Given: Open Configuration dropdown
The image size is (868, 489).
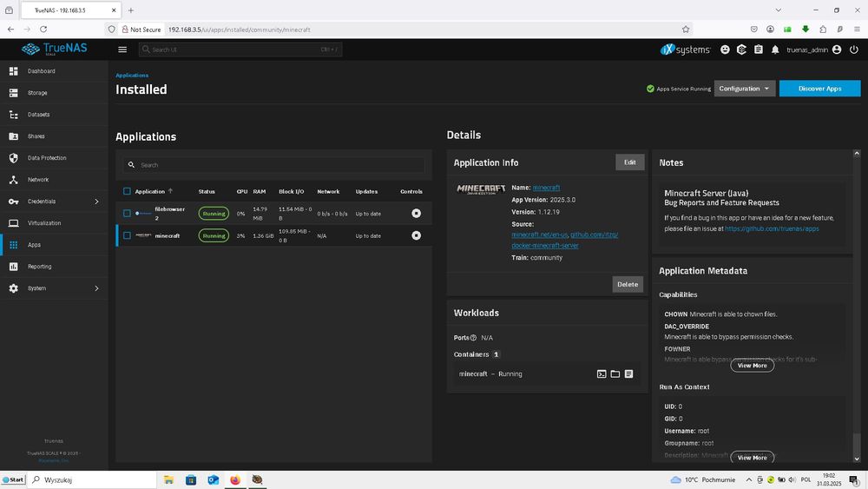Looking at the screenshot, I should pos(744,89).
